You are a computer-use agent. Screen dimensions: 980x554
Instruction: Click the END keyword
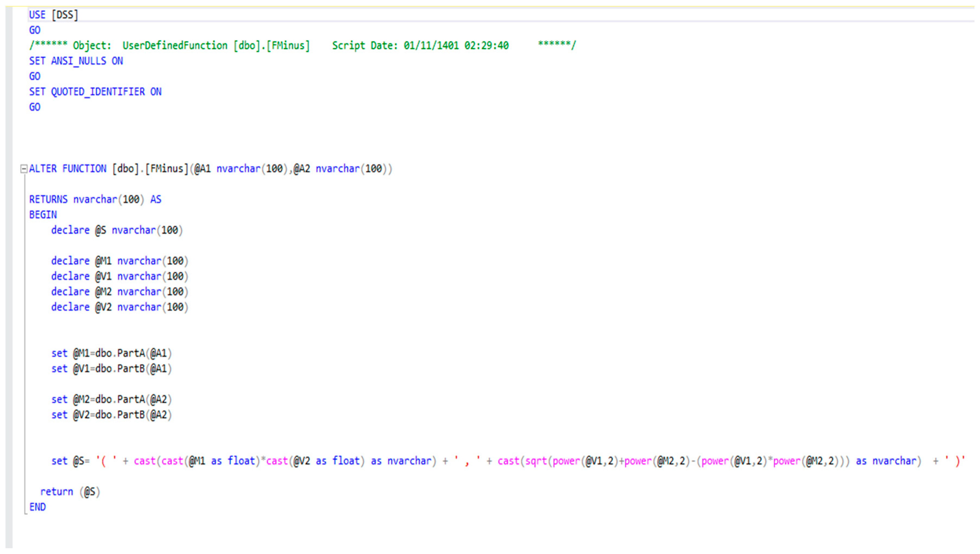[37, 507]
